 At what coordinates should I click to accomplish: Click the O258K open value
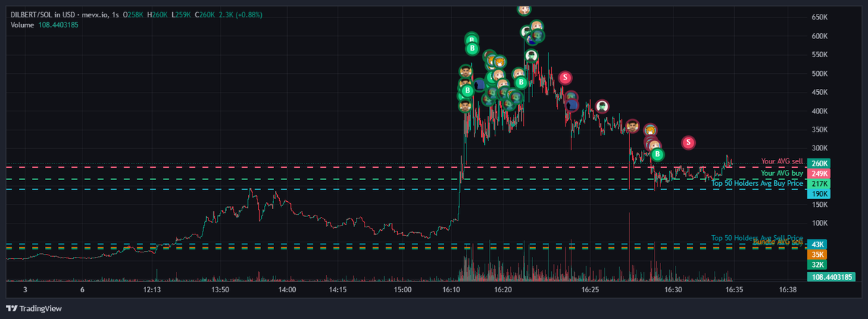coord(134,14)
